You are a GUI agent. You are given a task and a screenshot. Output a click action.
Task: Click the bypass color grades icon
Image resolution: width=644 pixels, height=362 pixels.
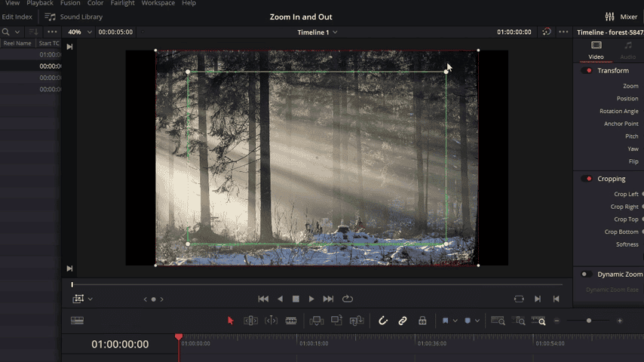coord(546,32)
